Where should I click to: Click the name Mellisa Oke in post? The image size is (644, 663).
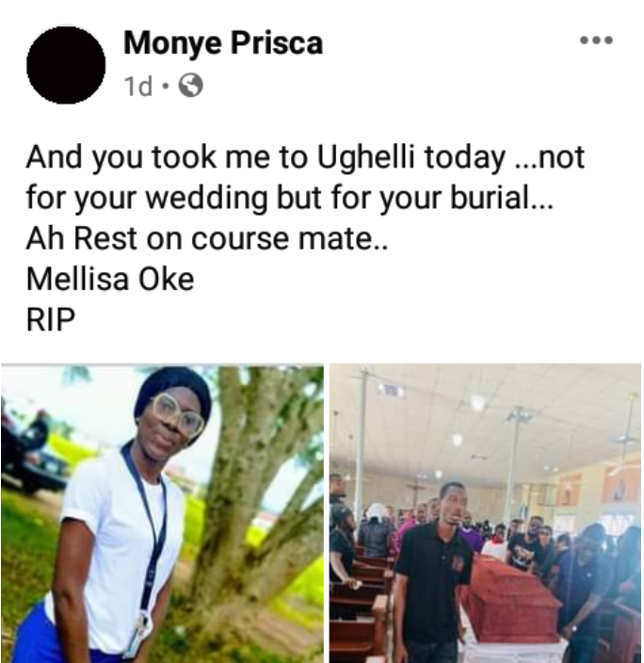110,279
